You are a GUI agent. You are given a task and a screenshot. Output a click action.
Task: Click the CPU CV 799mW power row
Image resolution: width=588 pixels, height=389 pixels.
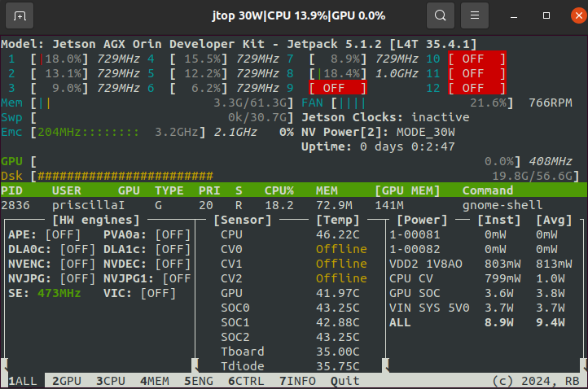pyautogui.click(x=477, y=278)
